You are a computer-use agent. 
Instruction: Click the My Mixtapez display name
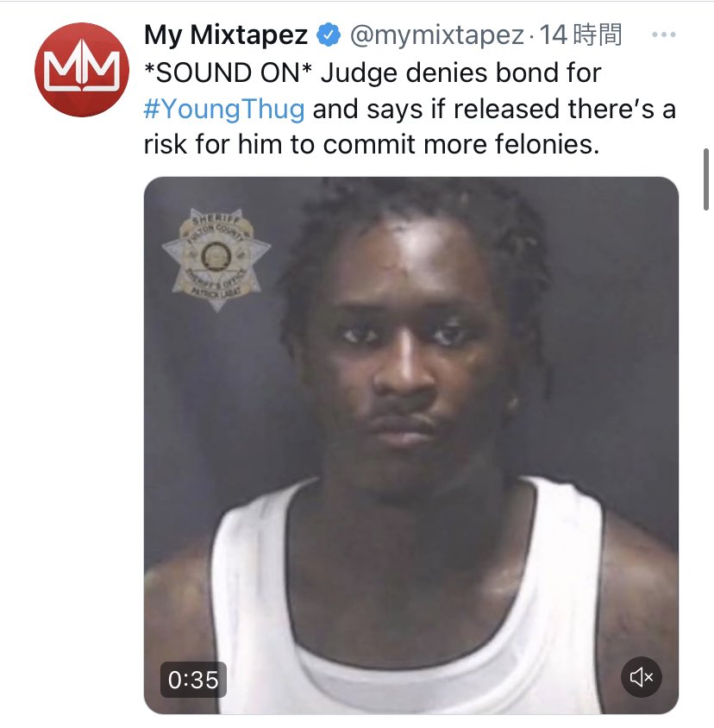[x=226, y=35]
